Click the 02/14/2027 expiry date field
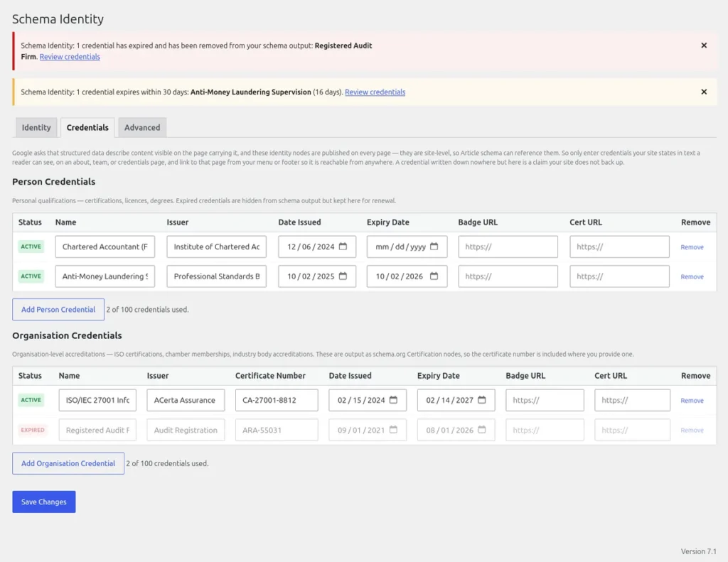The image size is (728, 562). click(x=456, y=400)
